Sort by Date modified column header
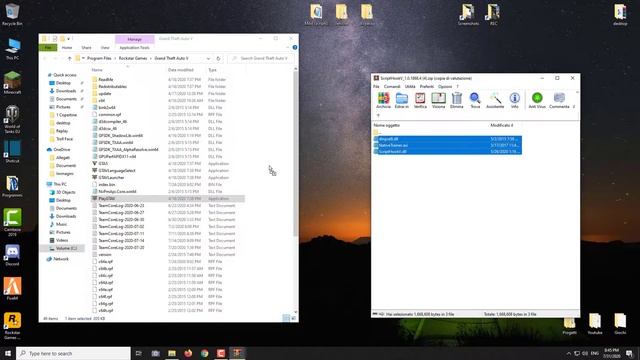The width and height of the screenshot is (640, 360). (181, 70)
